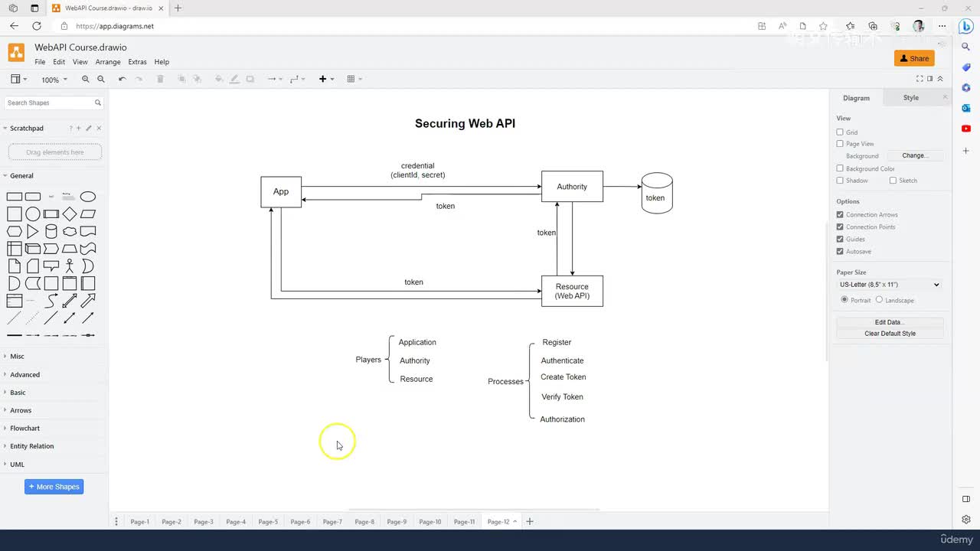Enable the Page View checkbox
Image resolution: width=980 pixels, height=551 pixels.
[840, 144]
